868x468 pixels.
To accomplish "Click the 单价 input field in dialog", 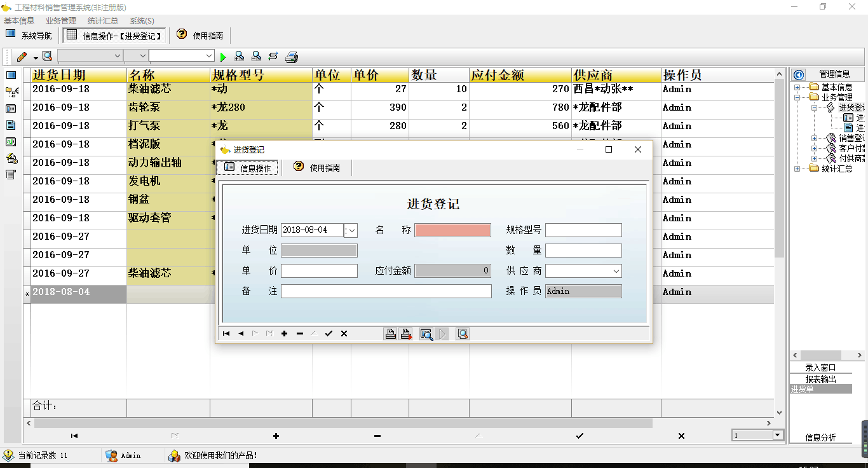I will (x=319, y=271).
